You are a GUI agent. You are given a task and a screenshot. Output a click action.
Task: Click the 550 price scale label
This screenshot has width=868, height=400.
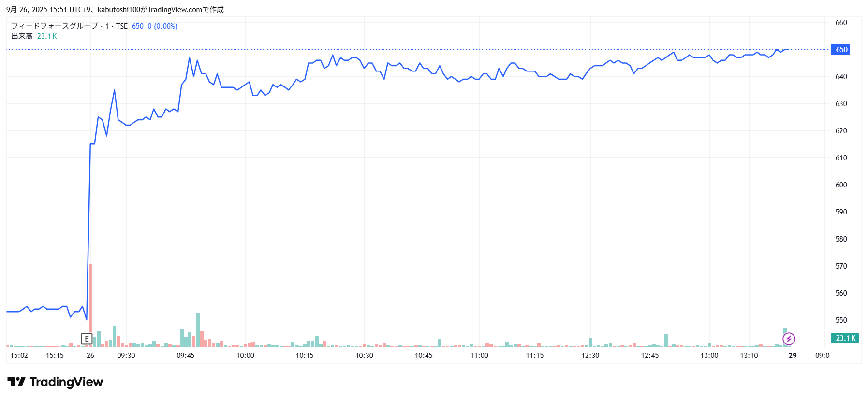[x=841, y=320]
